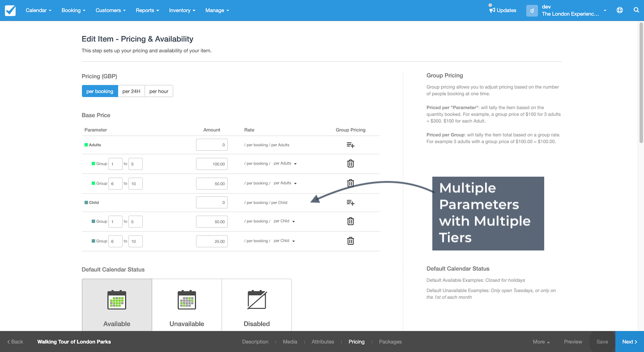Screen dimensions: 644x352
Task: Open the Calendar menu
Action: coord(38,10)
